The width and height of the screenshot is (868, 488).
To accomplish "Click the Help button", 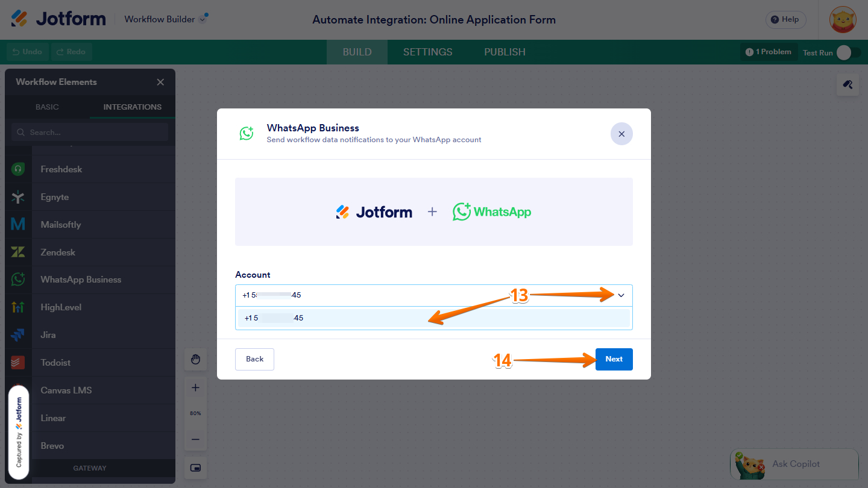I will (x=785, y=19).
